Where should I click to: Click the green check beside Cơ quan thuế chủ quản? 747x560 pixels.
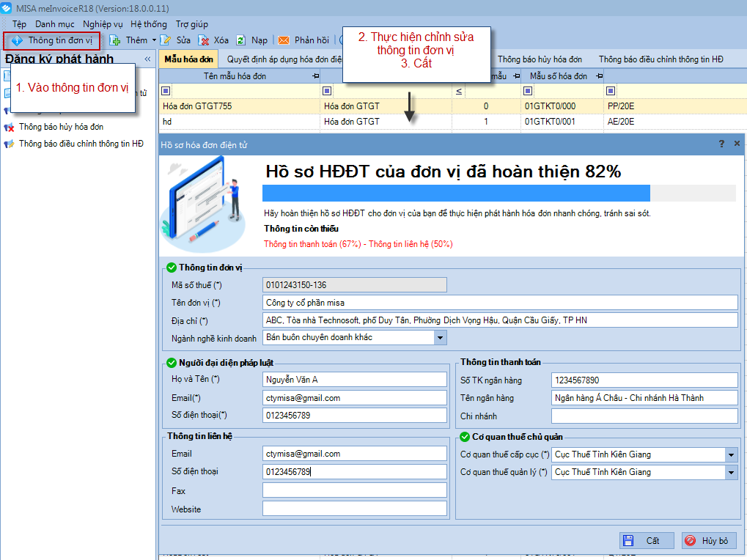coord(465,437)
